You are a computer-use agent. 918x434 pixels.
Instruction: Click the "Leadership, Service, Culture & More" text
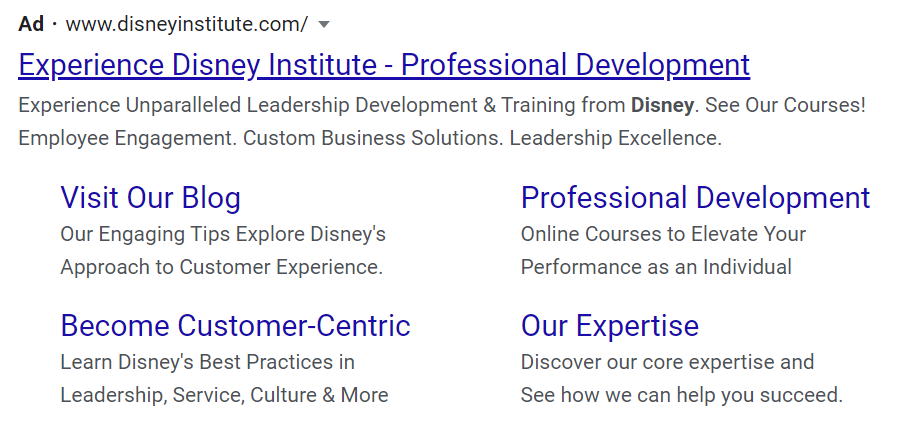click(224, 395)
